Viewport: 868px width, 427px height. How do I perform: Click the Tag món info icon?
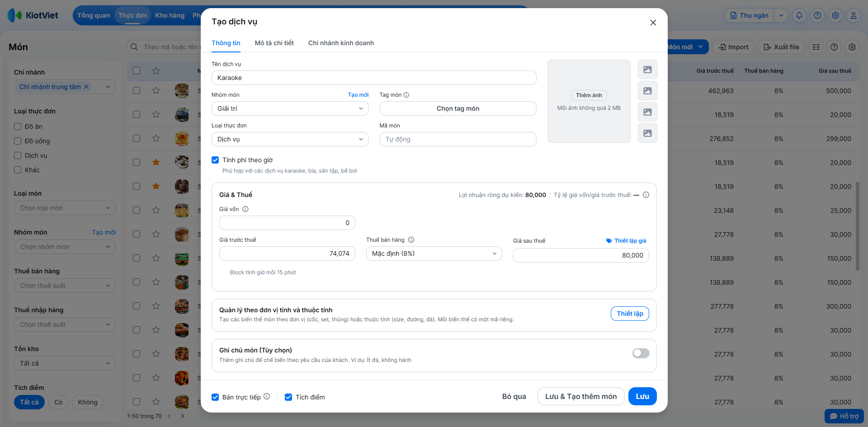406,95
